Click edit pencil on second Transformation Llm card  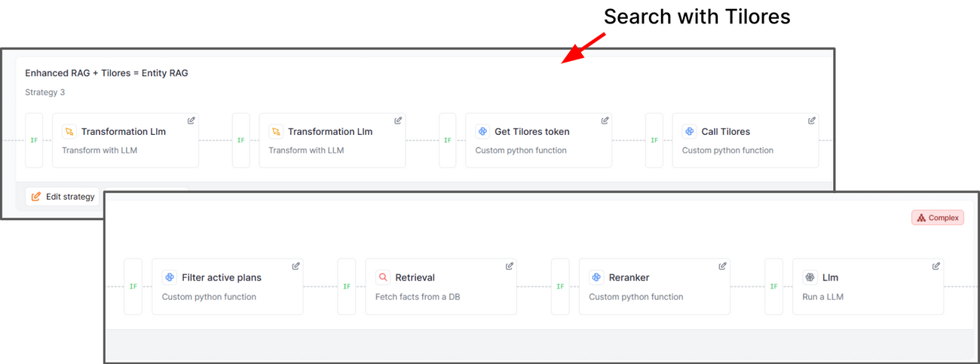point(398,121)
